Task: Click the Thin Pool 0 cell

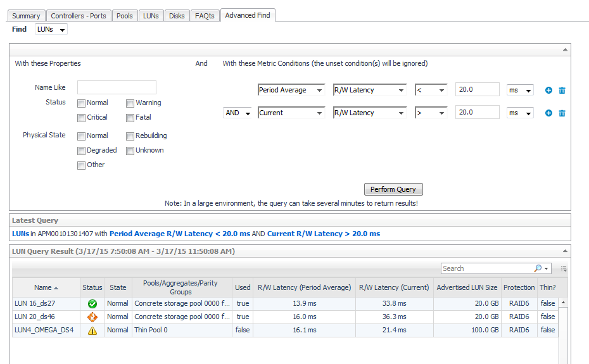Action: 182,330
